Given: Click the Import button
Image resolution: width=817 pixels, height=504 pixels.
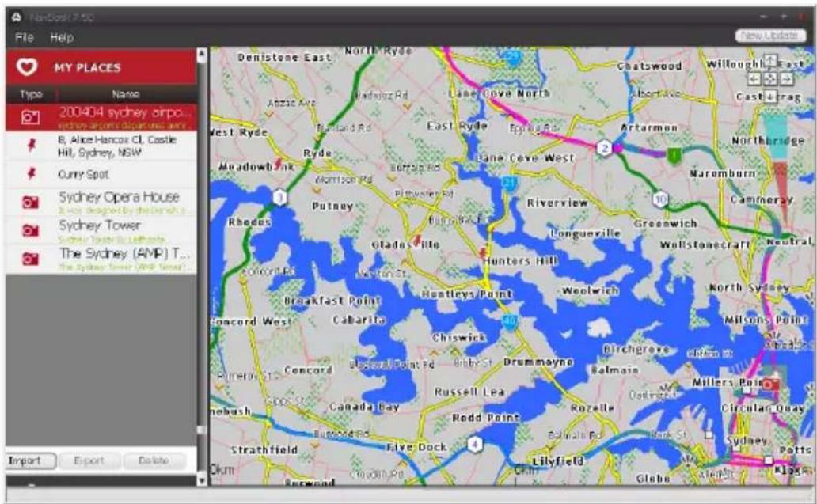Looking at the screenshot, I should click(31, 460).
